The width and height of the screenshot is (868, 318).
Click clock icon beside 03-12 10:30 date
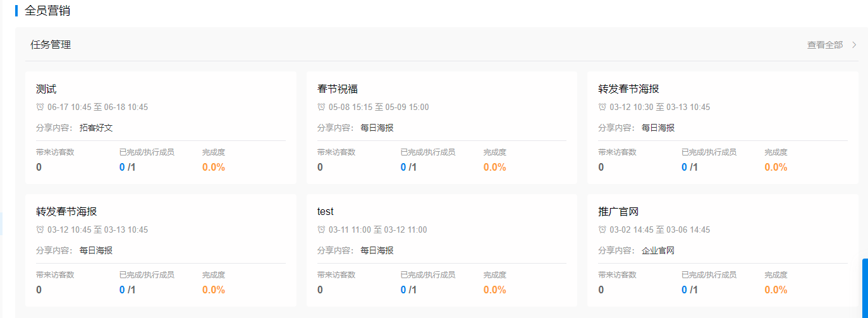[602, 107]
